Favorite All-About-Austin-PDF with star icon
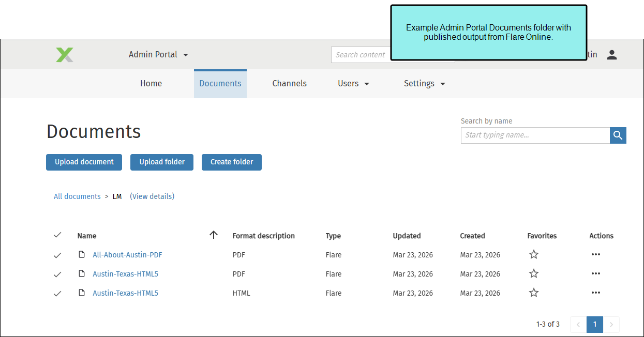644x337 pixels. 534,255
